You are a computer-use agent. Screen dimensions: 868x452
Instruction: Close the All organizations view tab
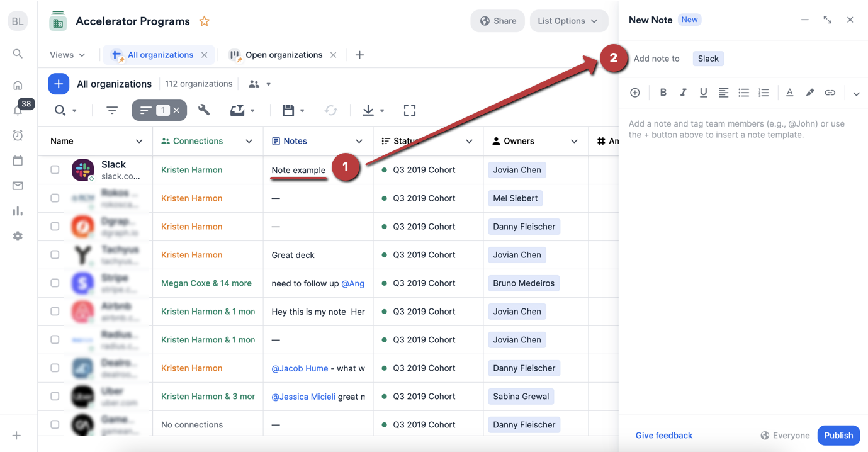pos(204,54)
